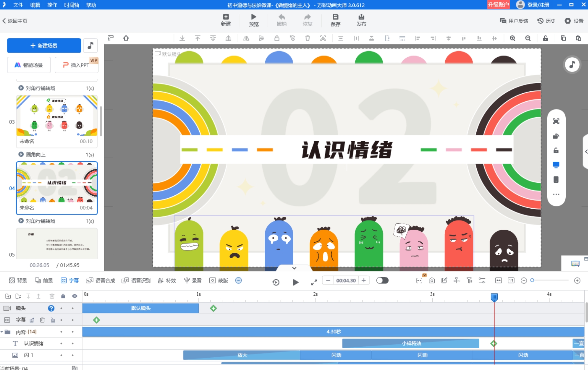Zoom out timeline with minus circle

(524, 281)
